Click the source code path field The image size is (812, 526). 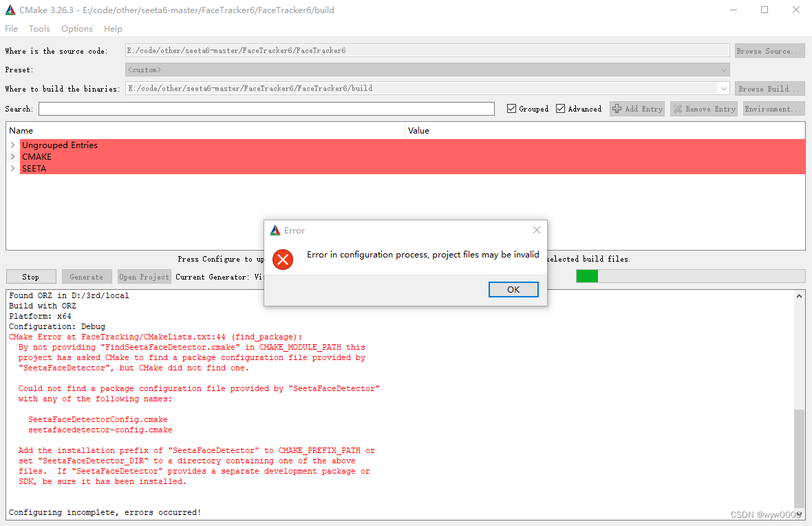click(x=428, y=50)
